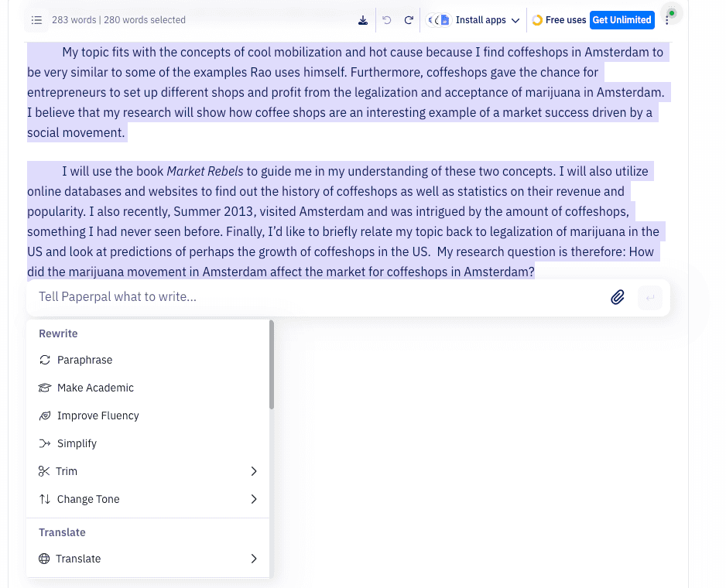Click the Tell Paperpal what to write field

(x=232, y=297)
